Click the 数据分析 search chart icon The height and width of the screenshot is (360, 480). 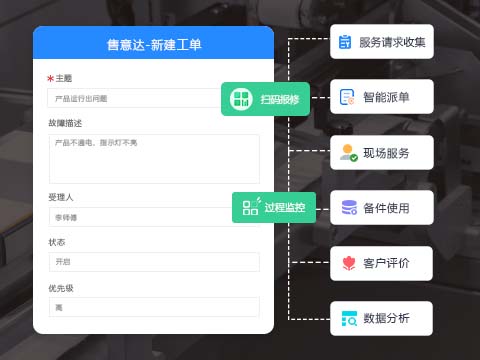pyautogui.click(x=349, y=318)
